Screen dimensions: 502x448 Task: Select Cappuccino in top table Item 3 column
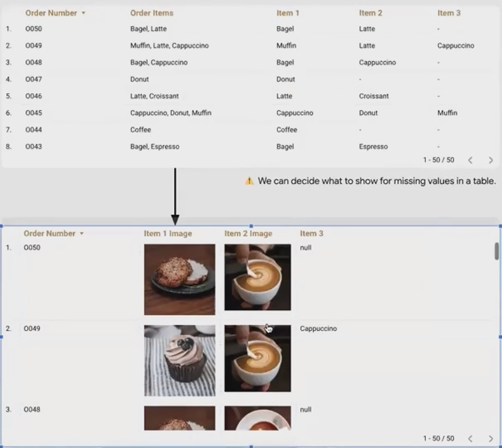point(456,45)
